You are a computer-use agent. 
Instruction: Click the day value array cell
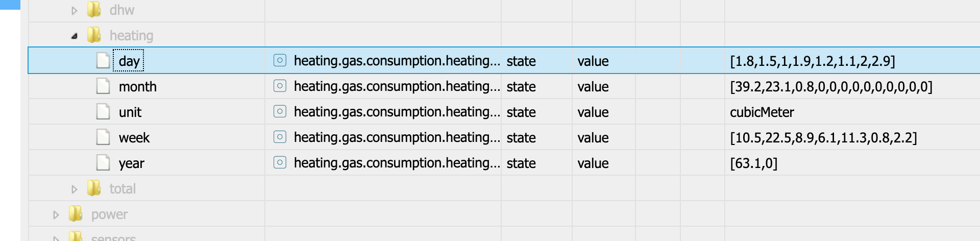tap(813, 61)
